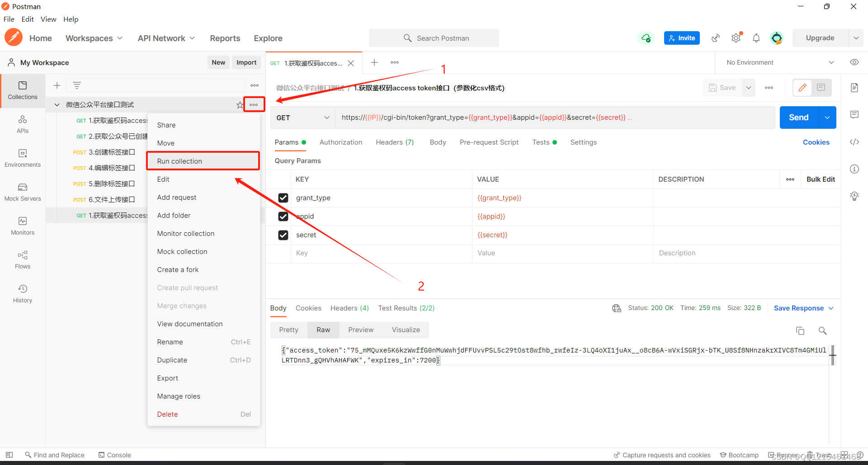Screen dimensions: 868x465
Task: Toggle the secret parameter checkbox
Action: (x=283, y=235)
